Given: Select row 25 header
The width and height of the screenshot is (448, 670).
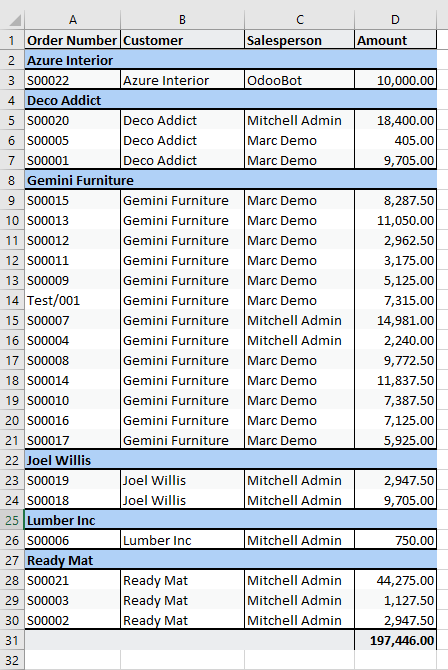Looking at the screenshot, I should click(12, 520).
